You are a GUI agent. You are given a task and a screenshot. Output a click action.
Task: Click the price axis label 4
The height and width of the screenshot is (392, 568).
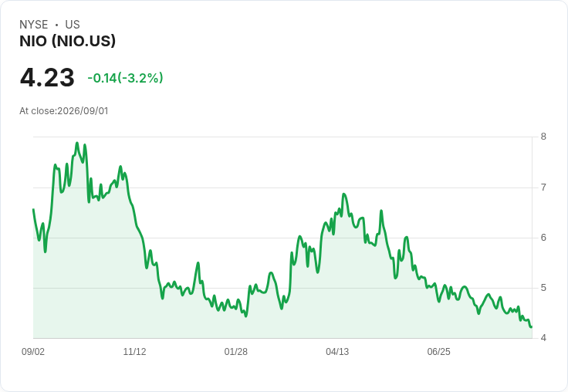click(x=543, y=338)
